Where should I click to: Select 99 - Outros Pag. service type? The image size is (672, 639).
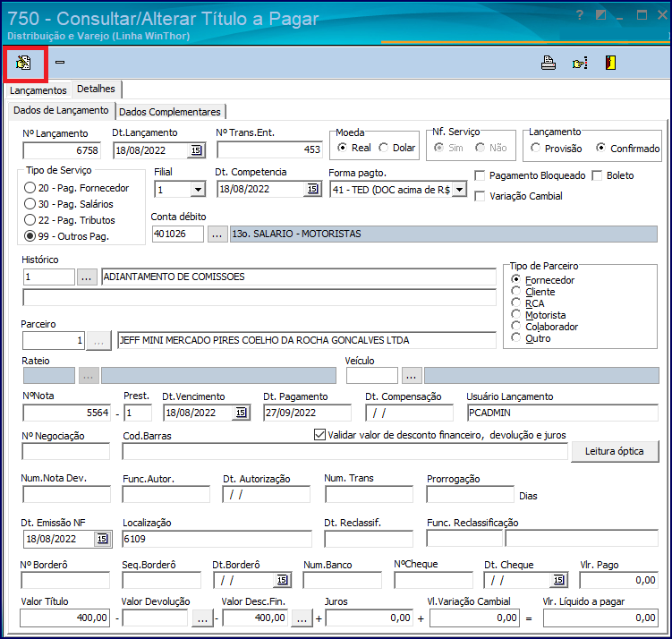[30, 236]
